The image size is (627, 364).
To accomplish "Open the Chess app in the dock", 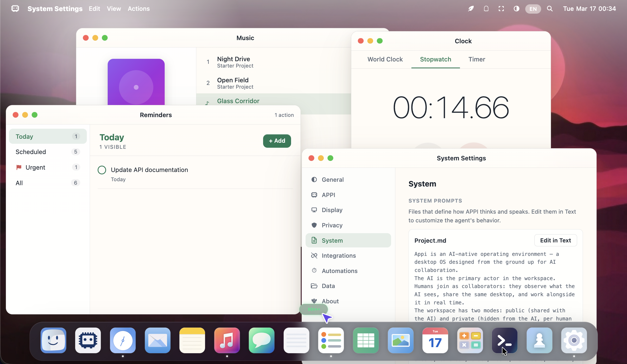I will click(x=539, y=340).
